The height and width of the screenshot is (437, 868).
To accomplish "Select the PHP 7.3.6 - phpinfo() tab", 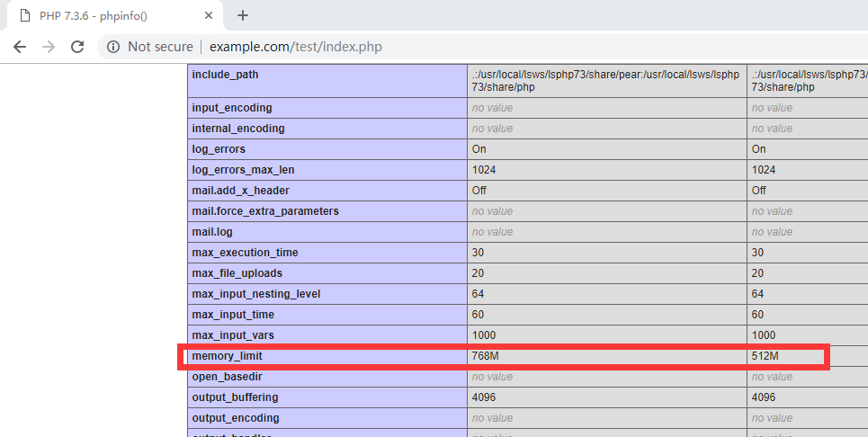I will [114, 15].
